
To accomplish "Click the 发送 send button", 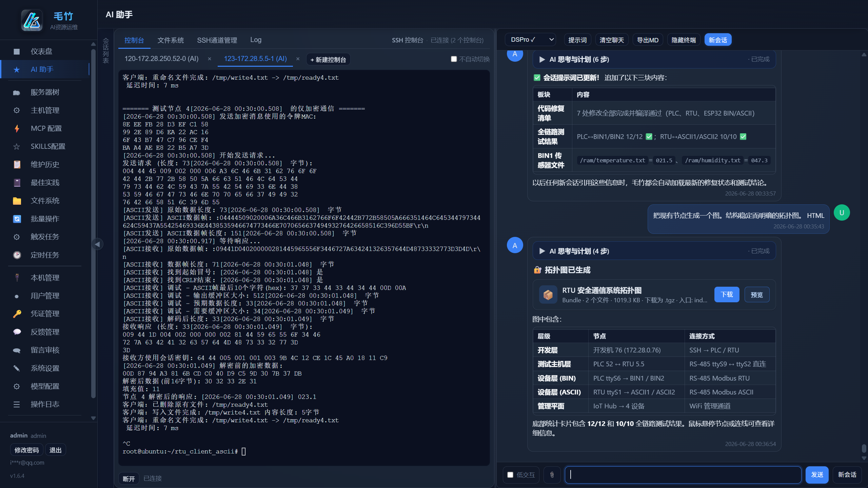I will tap(817, 475).
